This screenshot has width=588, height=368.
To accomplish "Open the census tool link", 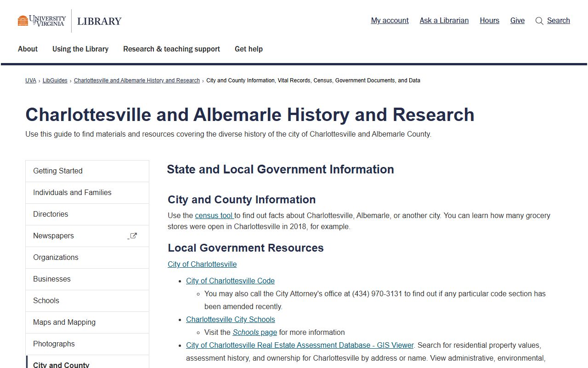I will 215,216.
